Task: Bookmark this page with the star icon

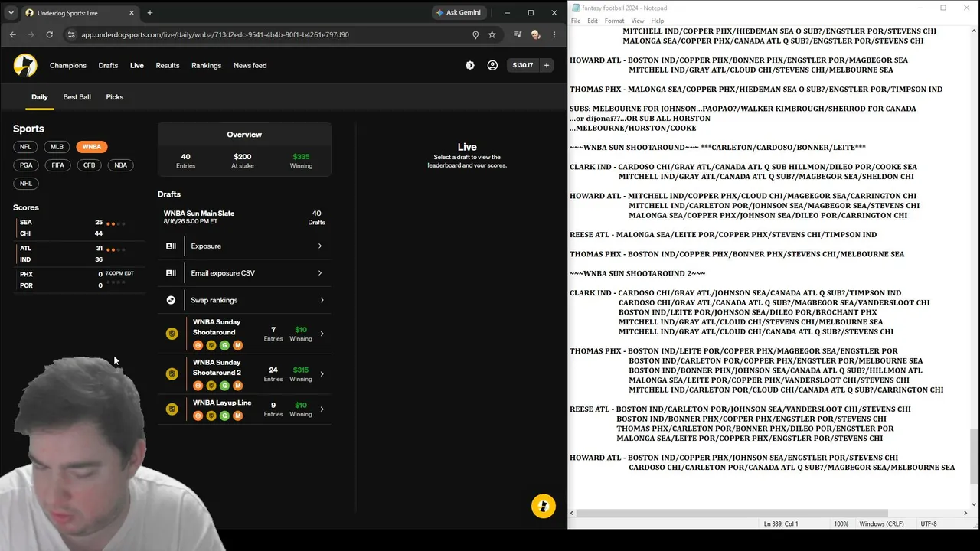Action: coord(492,34)
